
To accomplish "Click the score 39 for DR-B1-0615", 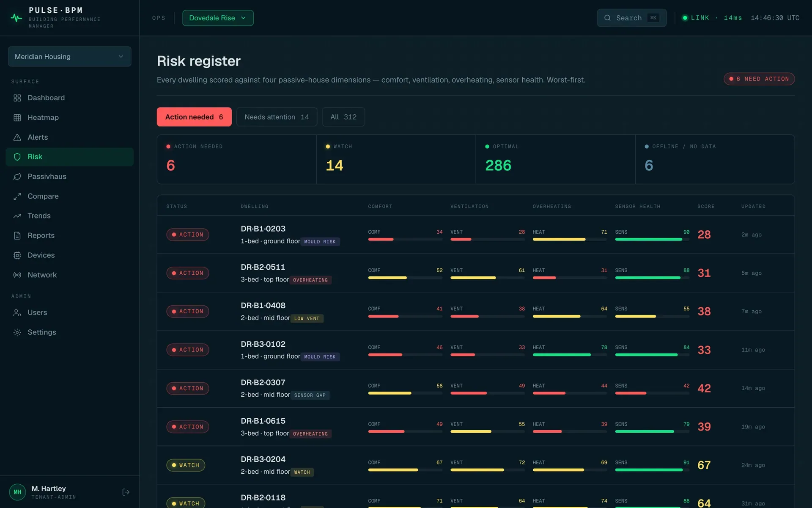I will click(704, 427).
